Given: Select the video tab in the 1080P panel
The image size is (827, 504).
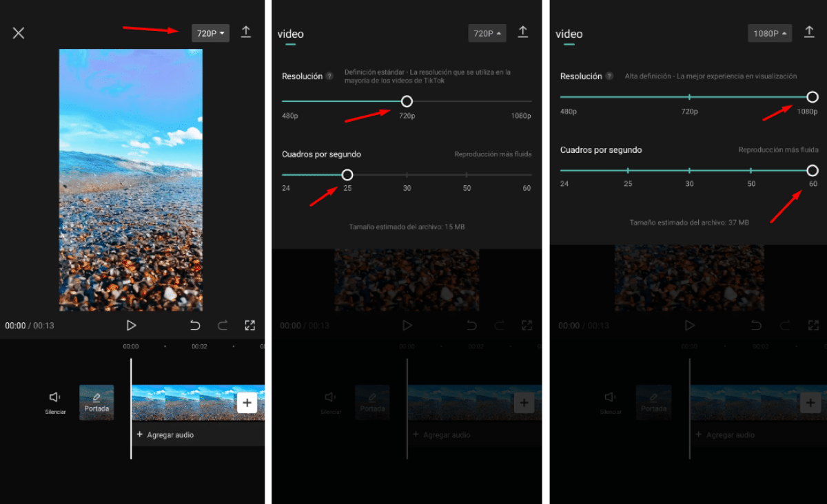Looking at the screenshot, I should [x=569, y=34].
